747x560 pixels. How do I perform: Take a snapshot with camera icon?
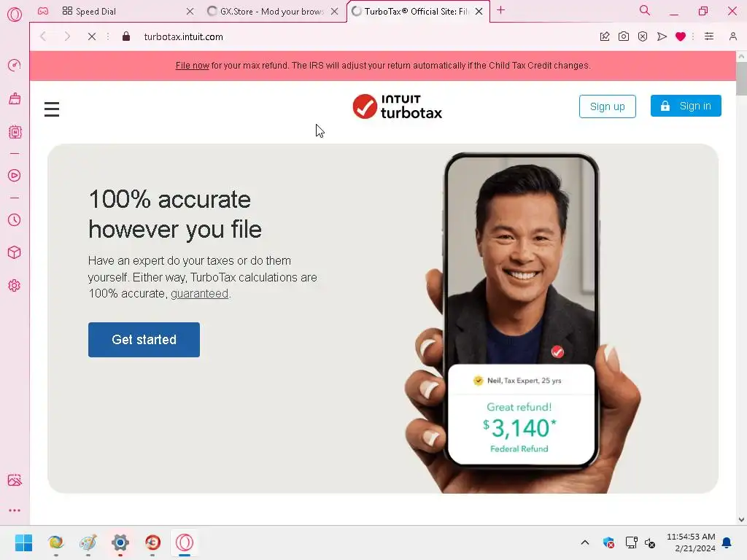point(624,36)
